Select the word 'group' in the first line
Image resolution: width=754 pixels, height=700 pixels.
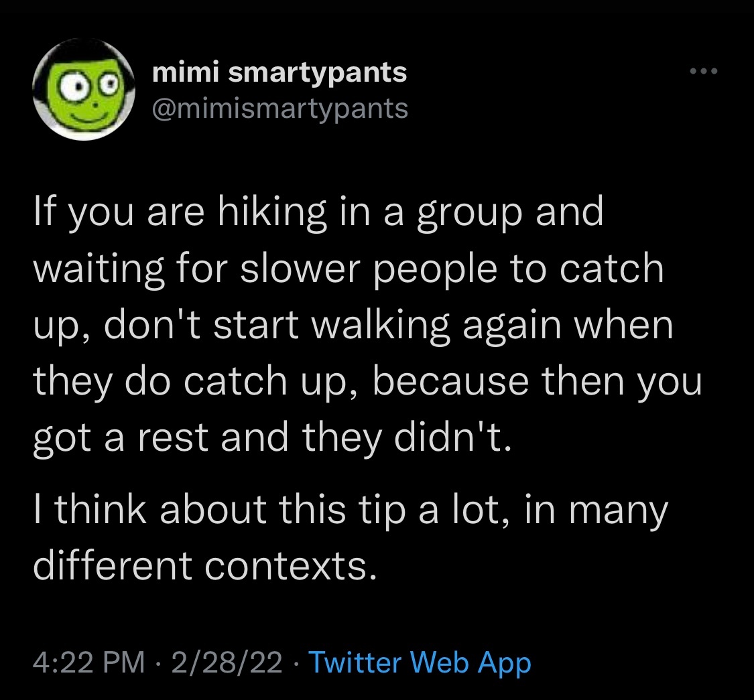click(x=469, y=215)
